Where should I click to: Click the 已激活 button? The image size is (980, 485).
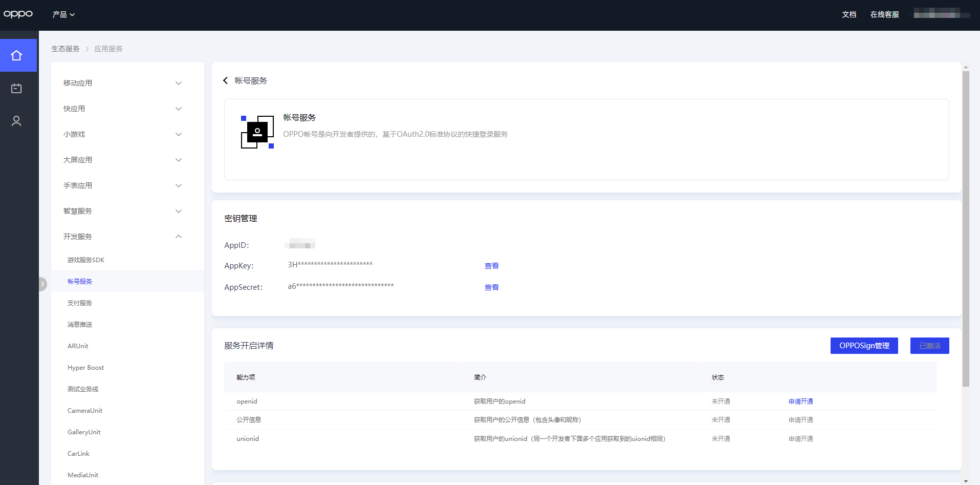point(930,346)
